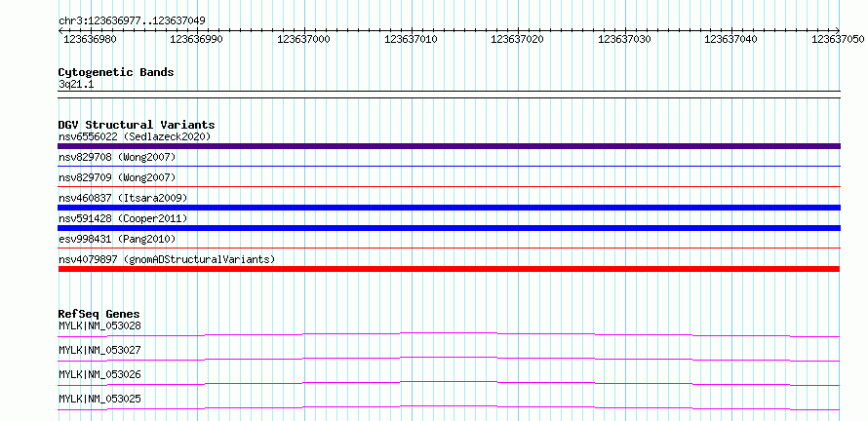868x421 pixels.
Task: Open variant nsv6556022 (Sedlazeck2020) label
Action: point(135,136)
